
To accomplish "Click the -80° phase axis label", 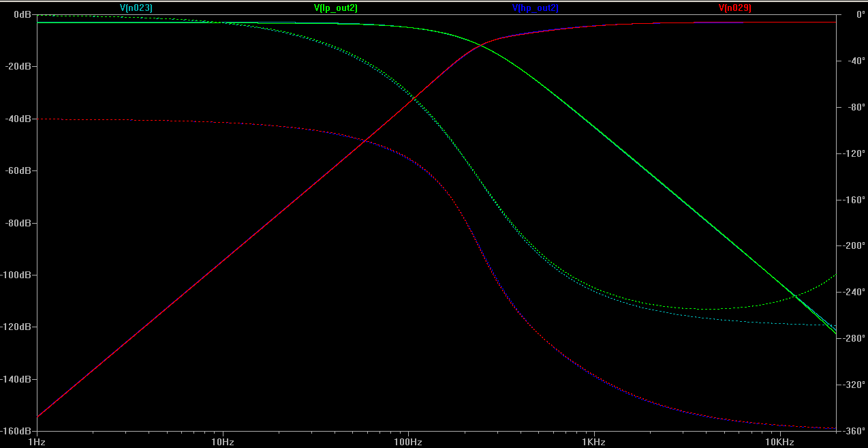I will [x=855, y=107].
